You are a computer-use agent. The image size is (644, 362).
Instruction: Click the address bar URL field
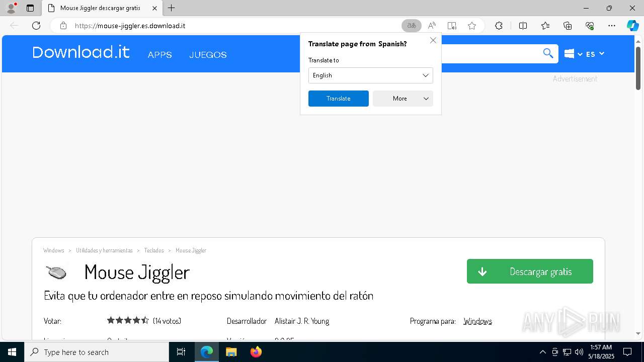236,26
